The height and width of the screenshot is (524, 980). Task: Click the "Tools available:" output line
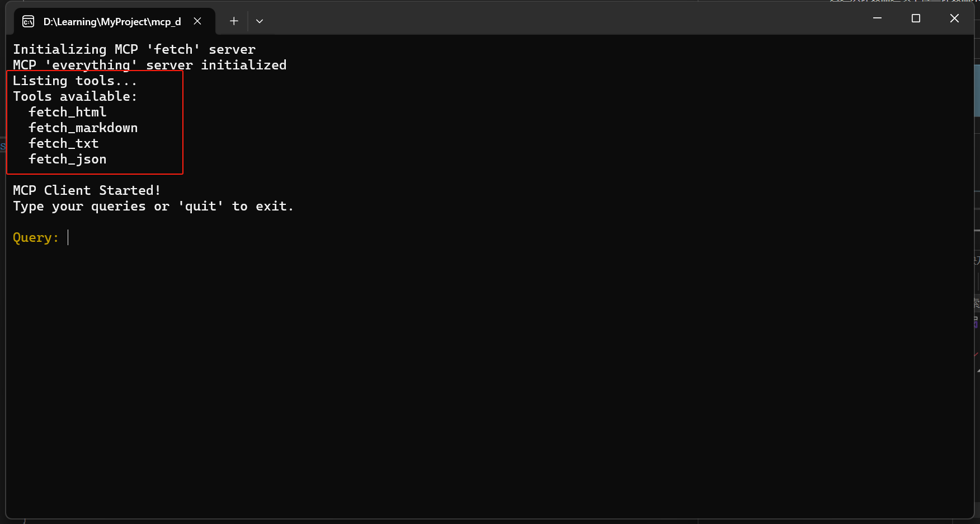(74, 96)
